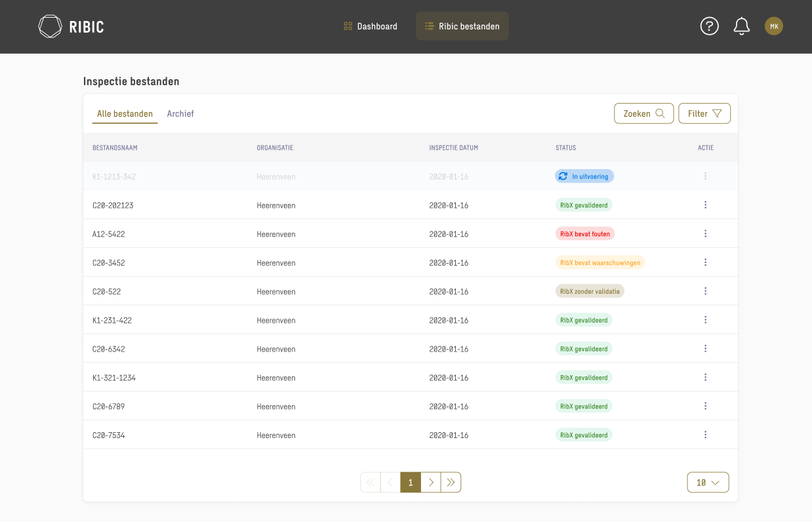
Task: Go to the previous page
Action: click(x=390, y=483)
